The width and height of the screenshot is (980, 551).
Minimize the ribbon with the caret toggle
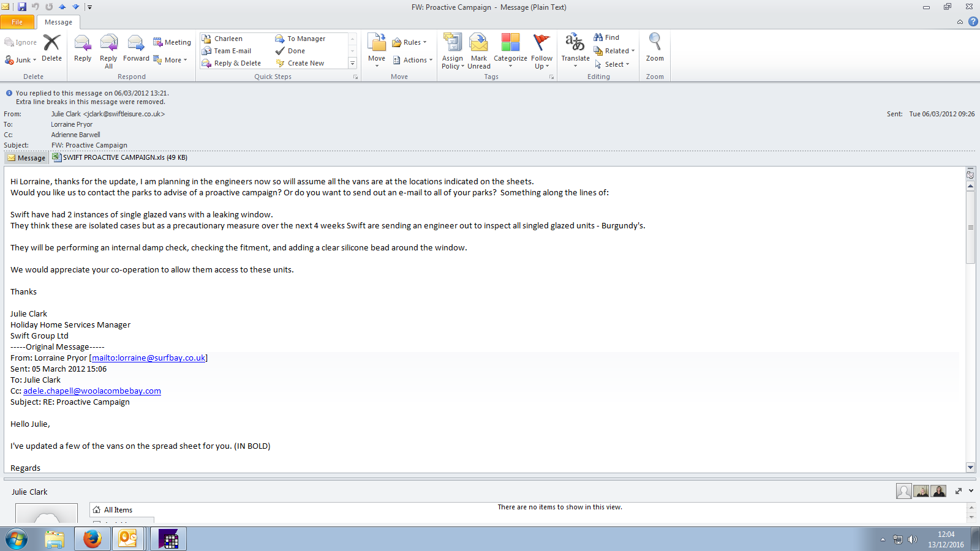[x=960, y=22]
